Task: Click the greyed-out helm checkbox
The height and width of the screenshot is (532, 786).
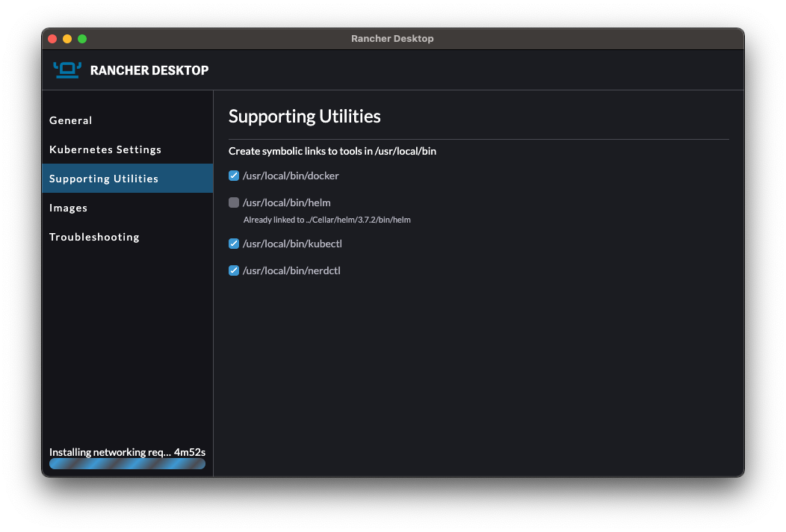Action: pyautogui.click(x=234, y=202)
